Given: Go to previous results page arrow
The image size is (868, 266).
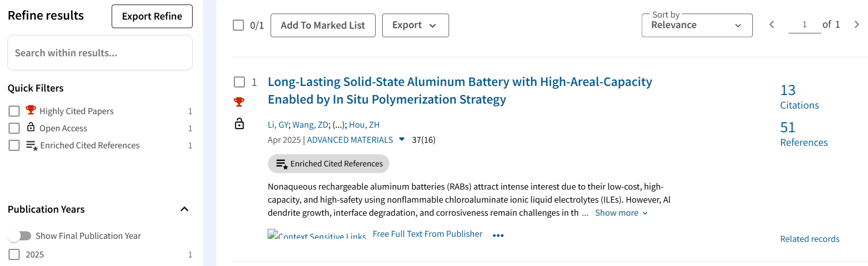Looking at the screenshot, I should pos(771,25).
